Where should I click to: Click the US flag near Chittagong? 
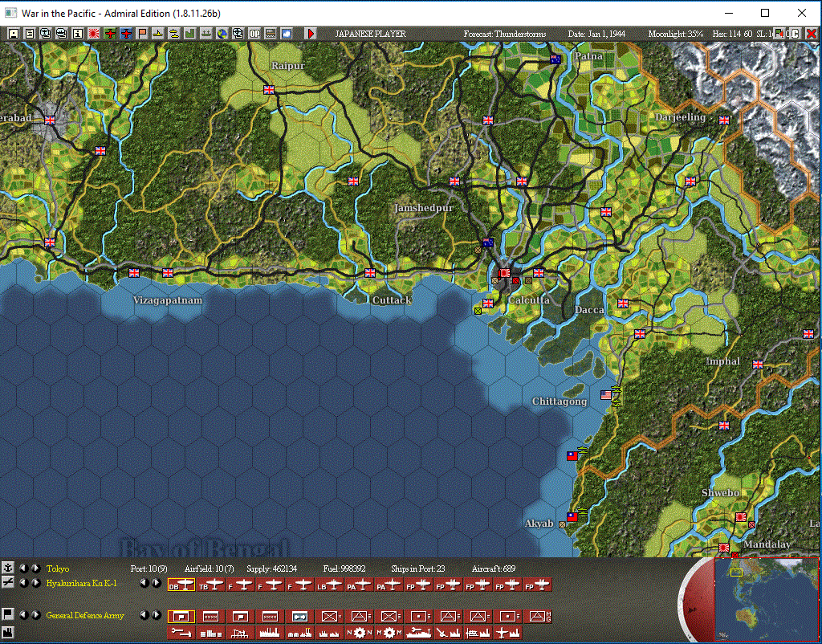click(607, 395)
